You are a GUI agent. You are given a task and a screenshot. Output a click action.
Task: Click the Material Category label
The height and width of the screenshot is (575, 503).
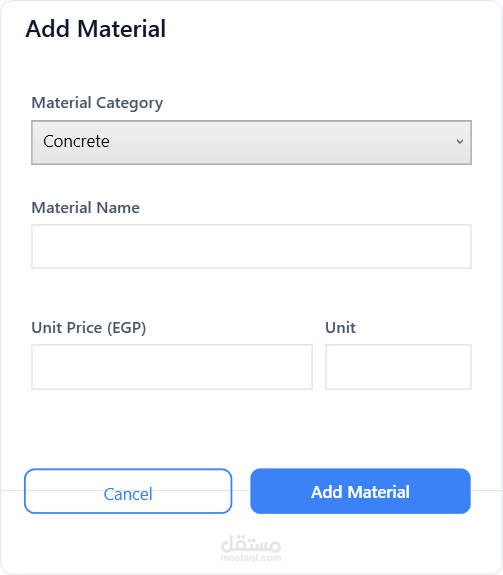click(97, 103)
